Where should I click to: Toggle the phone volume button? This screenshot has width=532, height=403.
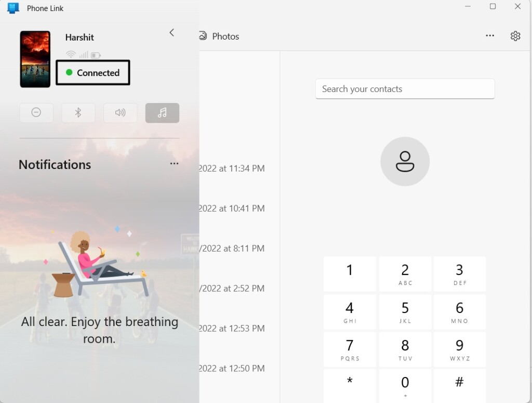point(120,112)
